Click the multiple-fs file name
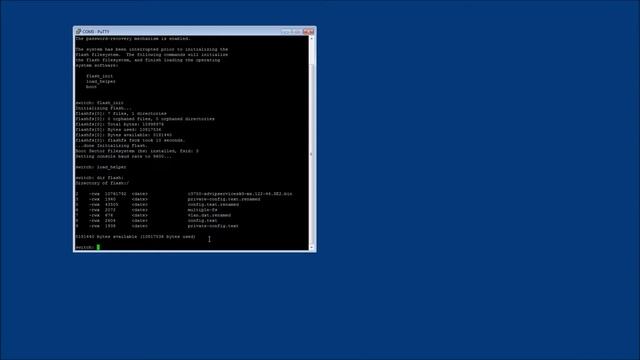Screen dimensions: 640x360 202,210
